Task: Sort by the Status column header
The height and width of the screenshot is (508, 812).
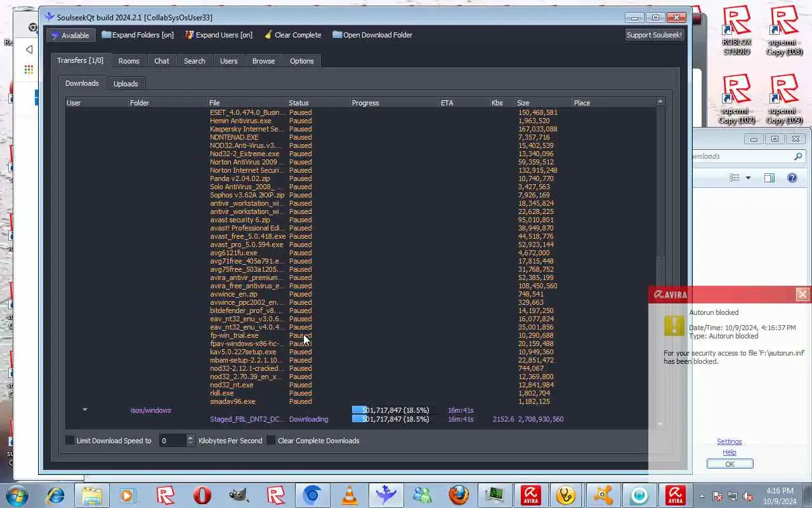Action: click(318, 102)
